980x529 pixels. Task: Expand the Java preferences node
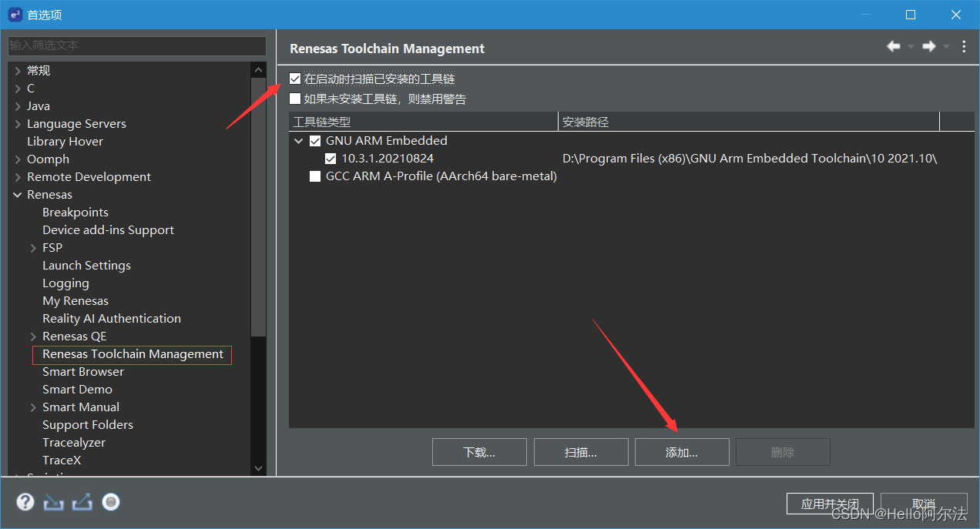click(18, 106)
